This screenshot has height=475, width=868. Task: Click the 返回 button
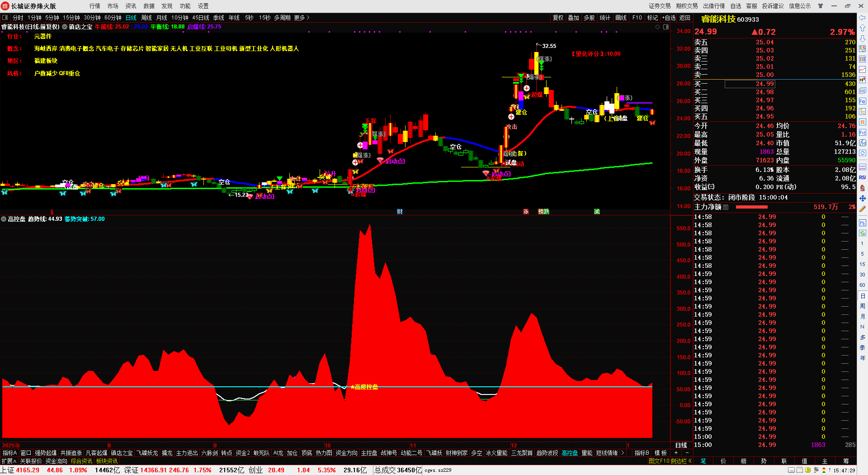click(685, 18)
